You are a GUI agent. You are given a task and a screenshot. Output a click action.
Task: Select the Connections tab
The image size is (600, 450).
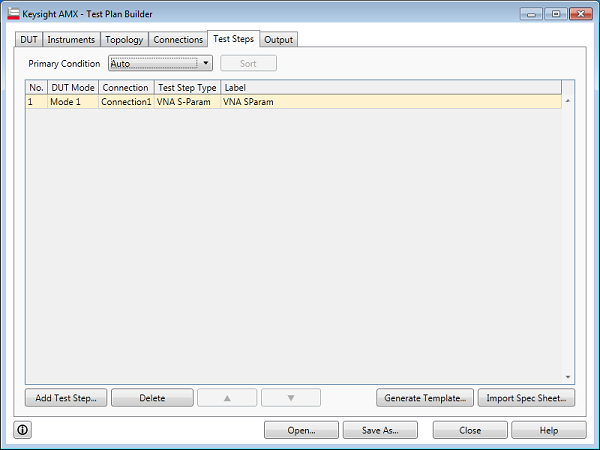178,40
